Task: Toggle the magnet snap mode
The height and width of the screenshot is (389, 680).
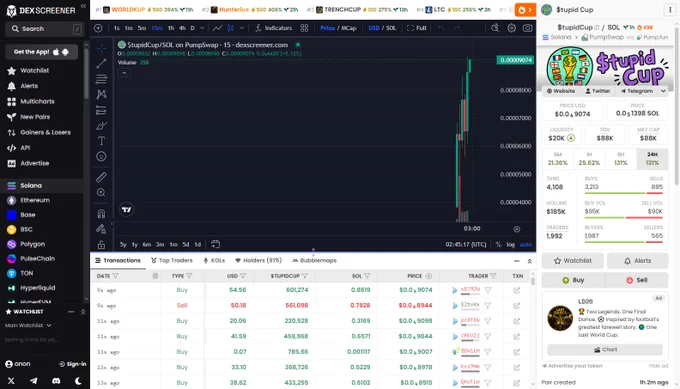Action: pos(101,213)
